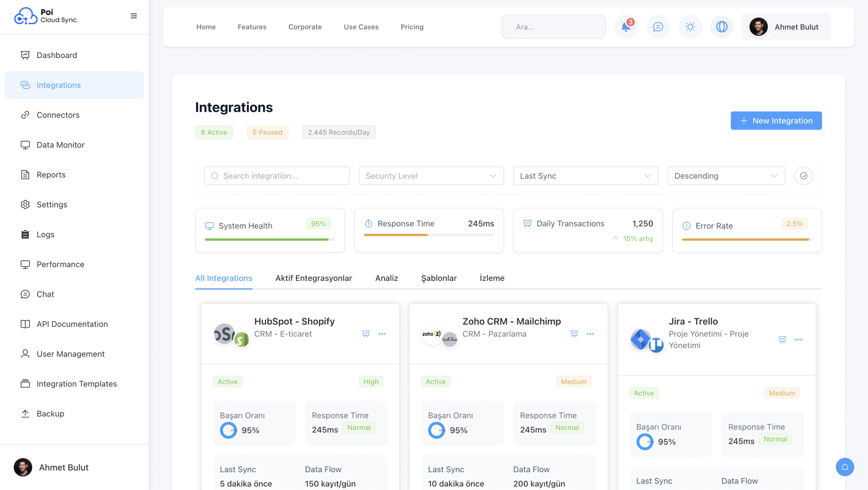868x490 pixels.
Task: Switch to Aktif Entegrasyonlar tab
Action: pos(314,278)
